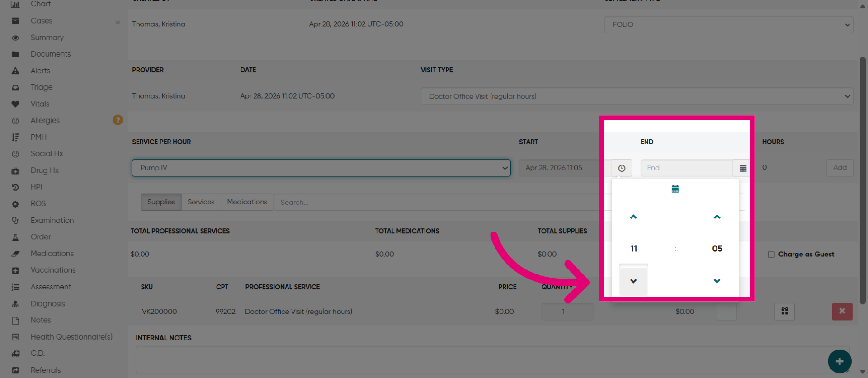The image size is (868, 378).
Task: Open the Visit Type dropdown
Action: [637, 96]
